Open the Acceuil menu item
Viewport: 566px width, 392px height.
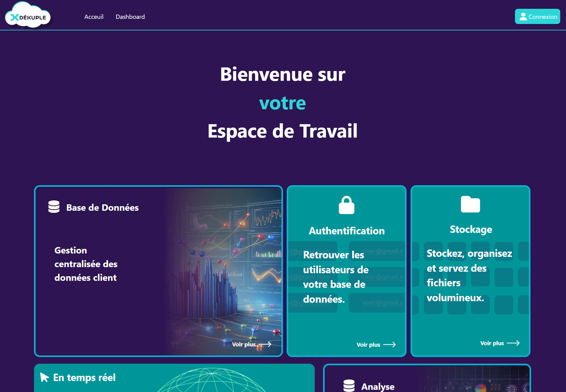(x=94, y=17)
